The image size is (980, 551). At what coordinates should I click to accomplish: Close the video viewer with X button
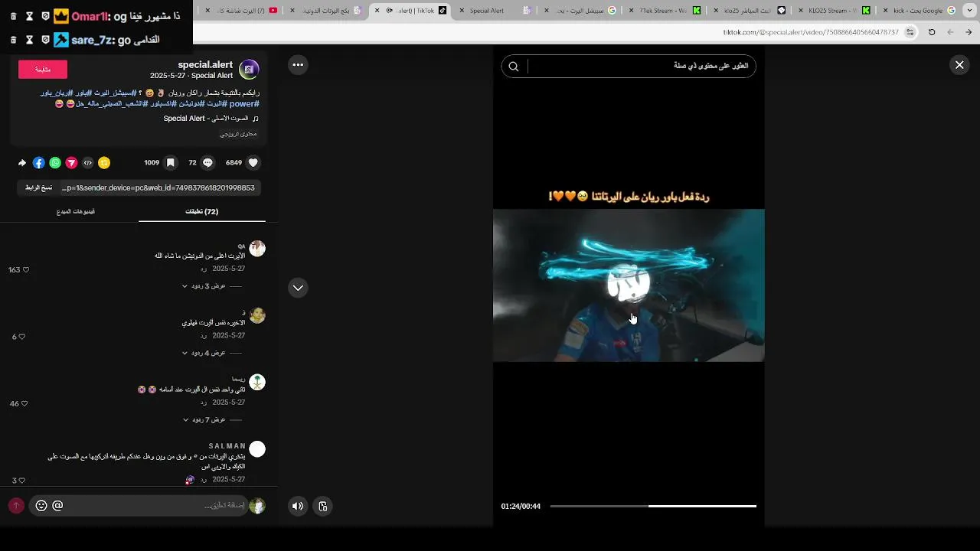tap(959, 65)
